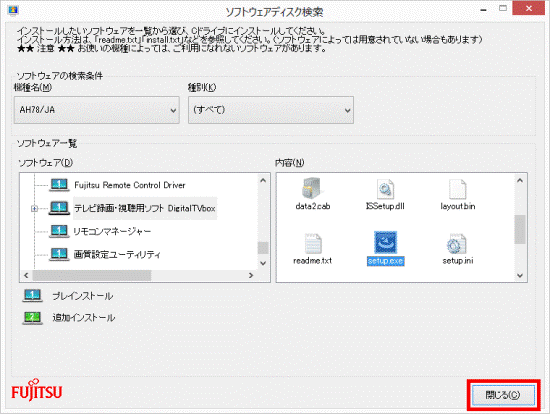The height and width of the screenshot is (414, 550).
Task: Click the 閉じる(C) button
Action: point(503,395)
